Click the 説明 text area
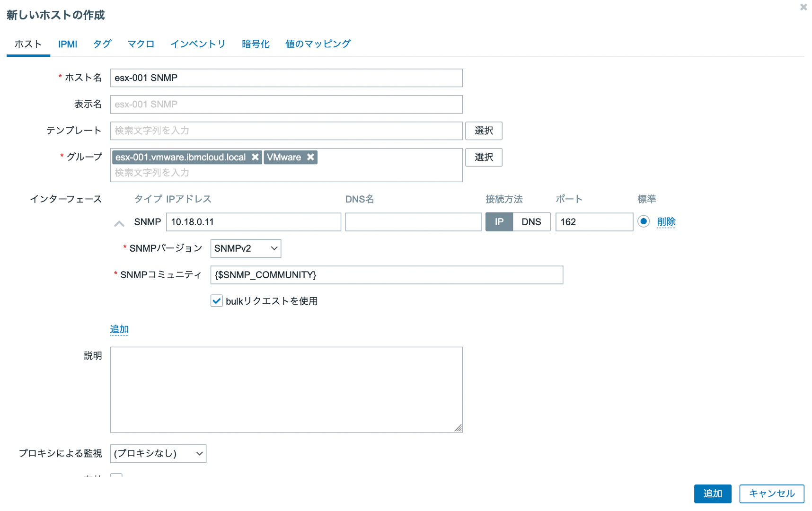 (x=286, y=390)
